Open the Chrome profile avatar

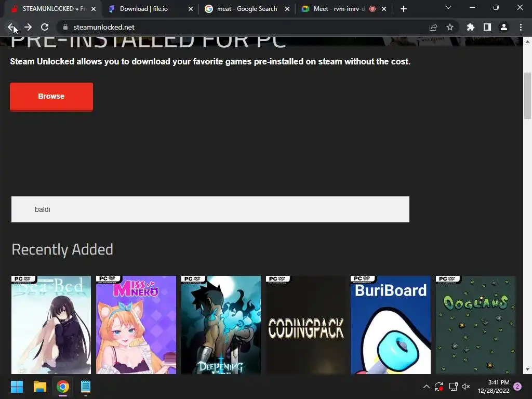tap(504, 27)
